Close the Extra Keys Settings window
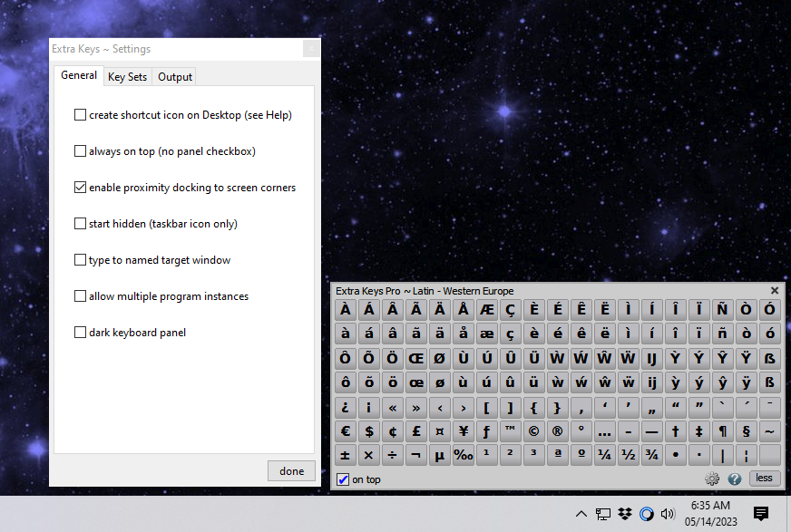The height and width of the screenshot is (532, 791). [311, 49]
